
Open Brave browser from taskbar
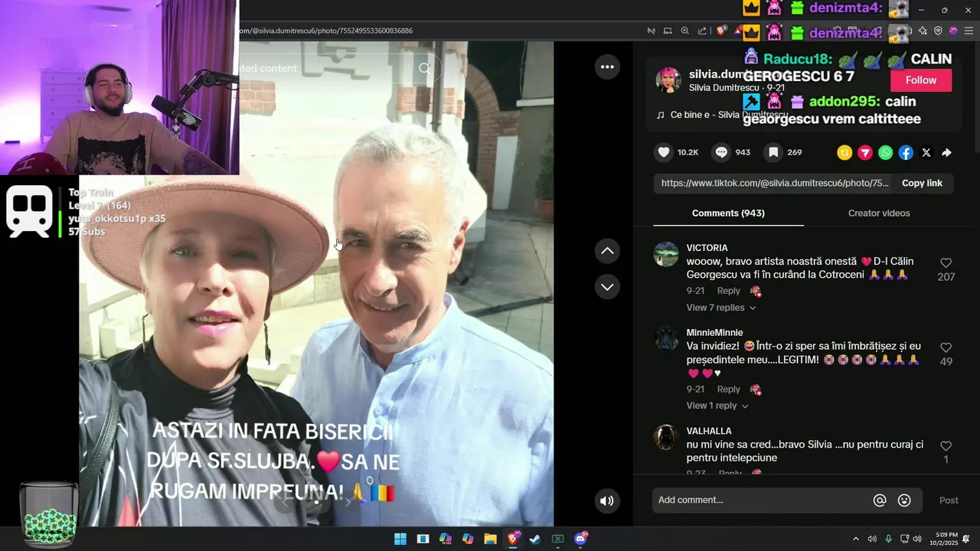click(x=513, y=539)
